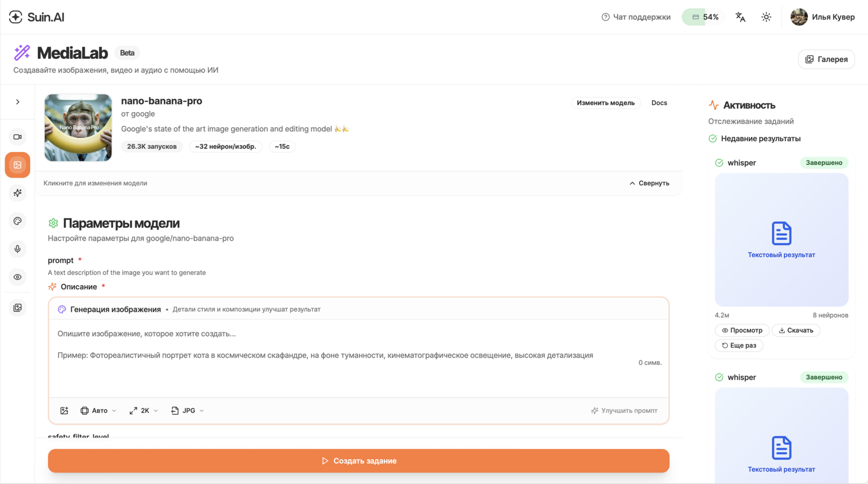Image resolution: width=868 pixels, height=484 pixels.
Task: Select the image generation sidebar icon
Action: coord(18,165)
